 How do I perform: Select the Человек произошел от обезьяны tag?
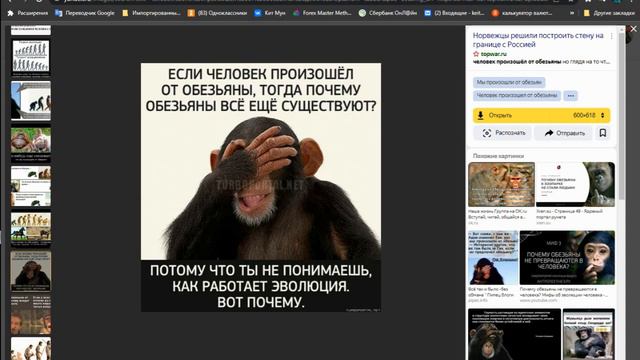517,96
